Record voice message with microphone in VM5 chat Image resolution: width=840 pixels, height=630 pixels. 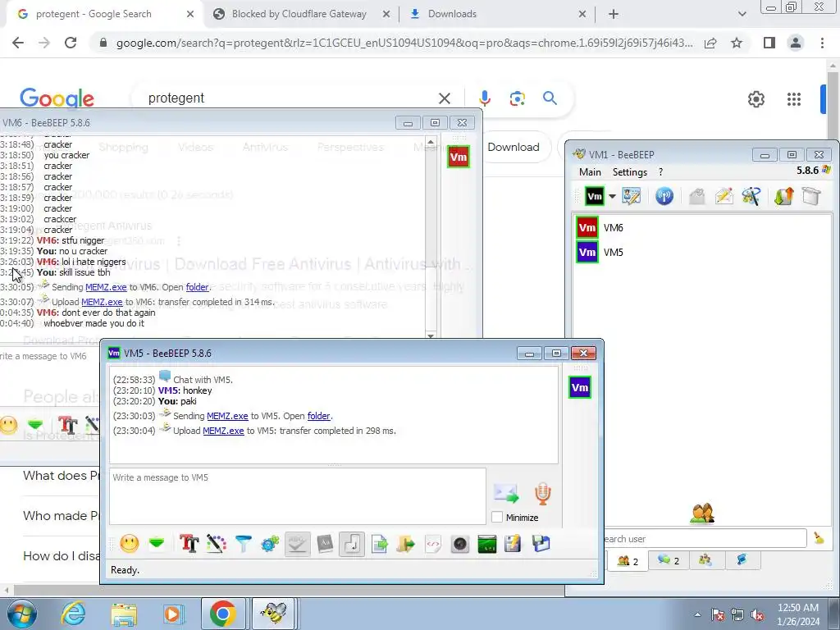pos(542,493)
